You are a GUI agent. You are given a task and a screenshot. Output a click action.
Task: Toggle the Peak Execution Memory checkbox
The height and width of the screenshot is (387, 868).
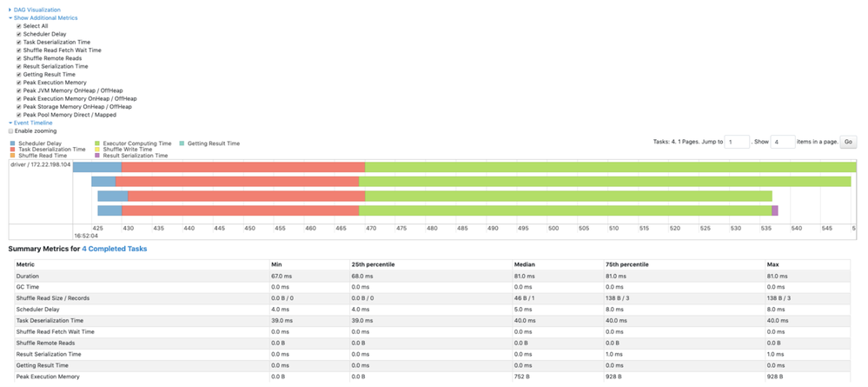[x=18, y=83]
